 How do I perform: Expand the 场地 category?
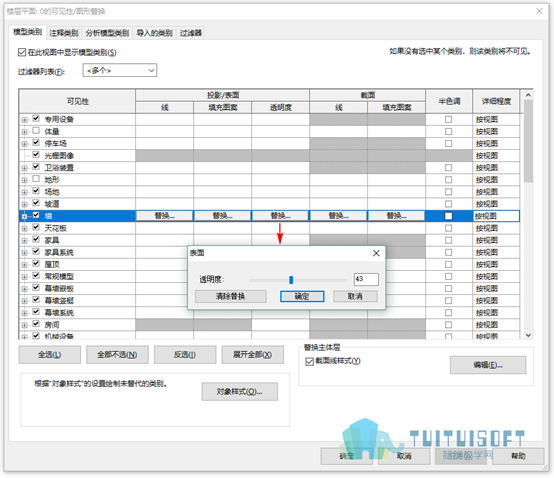[x=24, y=192]
